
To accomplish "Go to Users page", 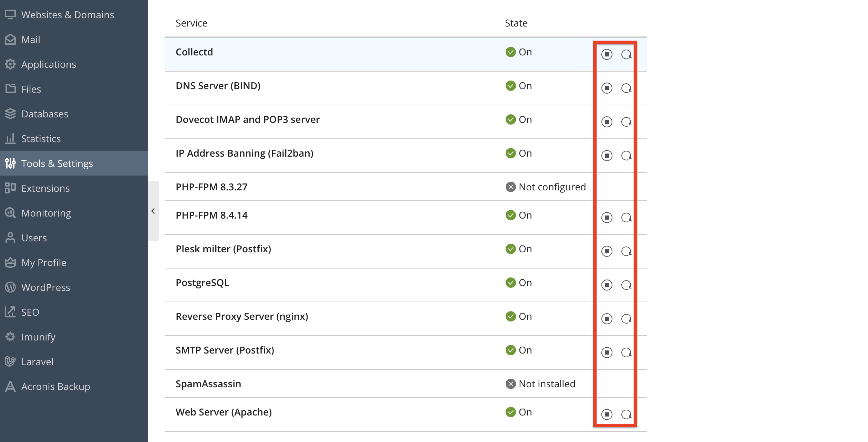I will 74,238.
